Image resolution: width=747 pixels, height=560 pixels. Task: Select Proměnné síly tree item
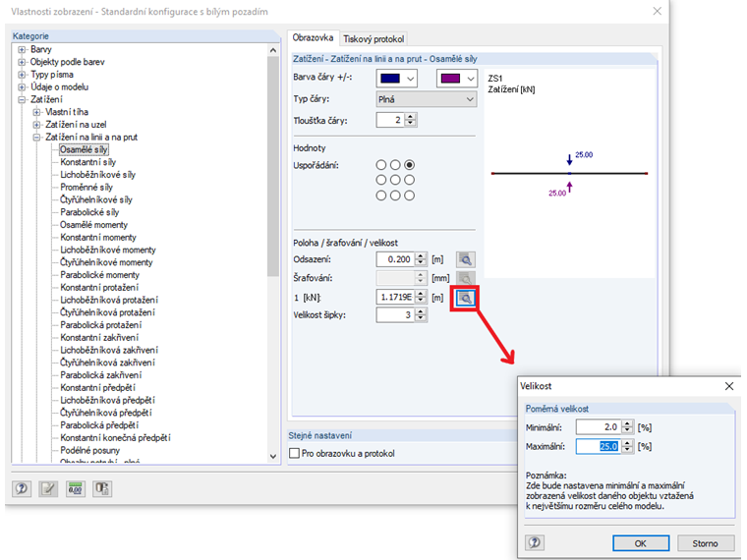click(x=86, y=187)
